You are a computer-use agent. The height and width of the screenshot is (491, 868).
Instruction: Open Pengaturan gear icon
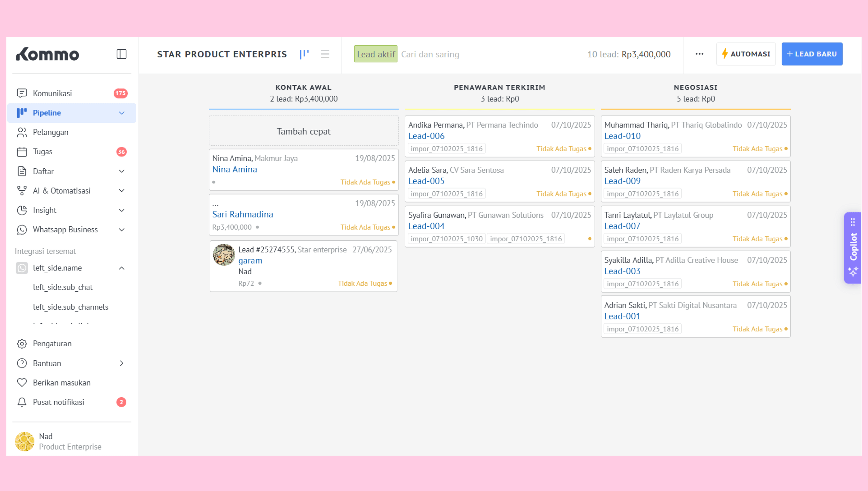22,344
